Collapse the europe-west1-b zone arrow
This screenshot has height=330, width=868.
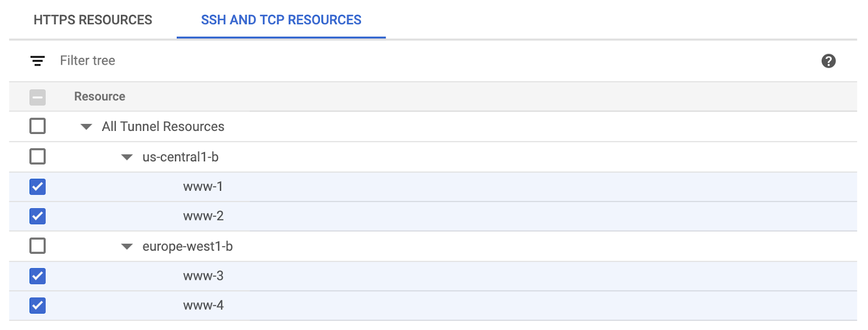pos(127,246)
